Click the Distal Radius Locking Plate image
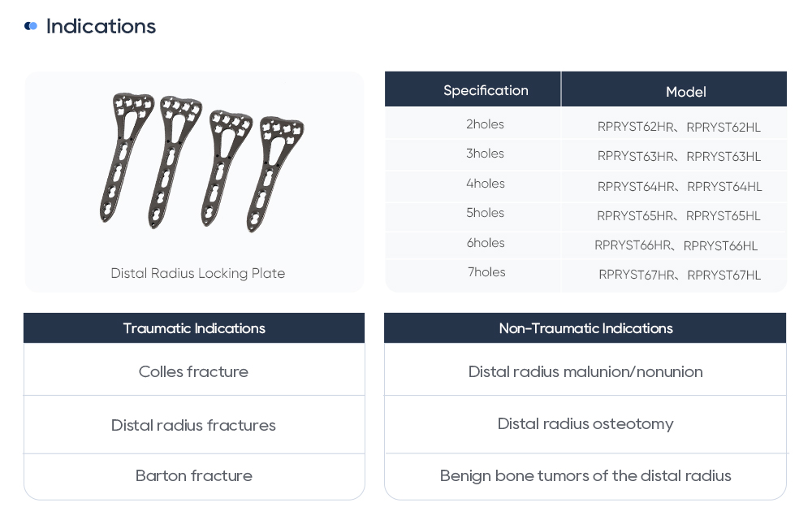Viewport: 812px width, 516px height. click(x=201, y=161)
